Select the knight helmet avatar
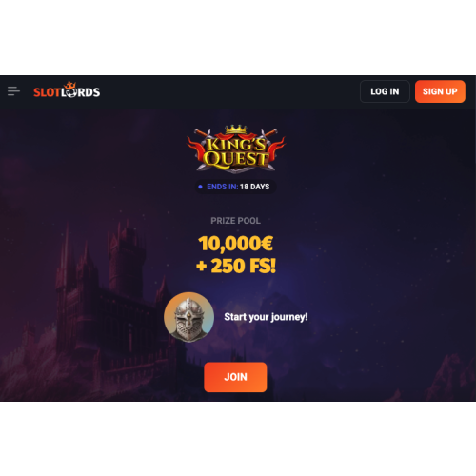Screen dimensions: 476x476 click(x=188, y=317)
